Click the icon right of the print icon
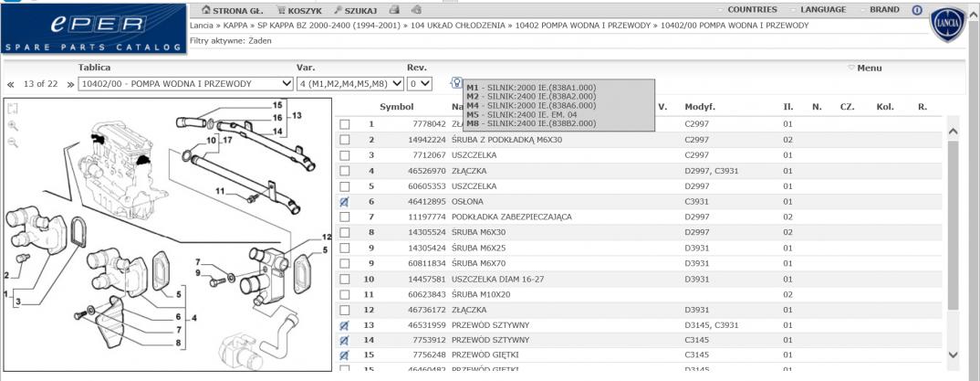This screenshot has height=381, width=980. point(417,10)
